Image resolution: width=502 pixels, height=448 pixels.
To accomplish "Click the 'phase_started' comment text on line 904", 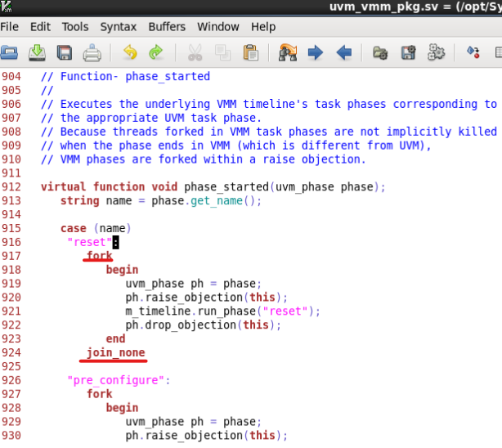I will click(x=168, y=77).
